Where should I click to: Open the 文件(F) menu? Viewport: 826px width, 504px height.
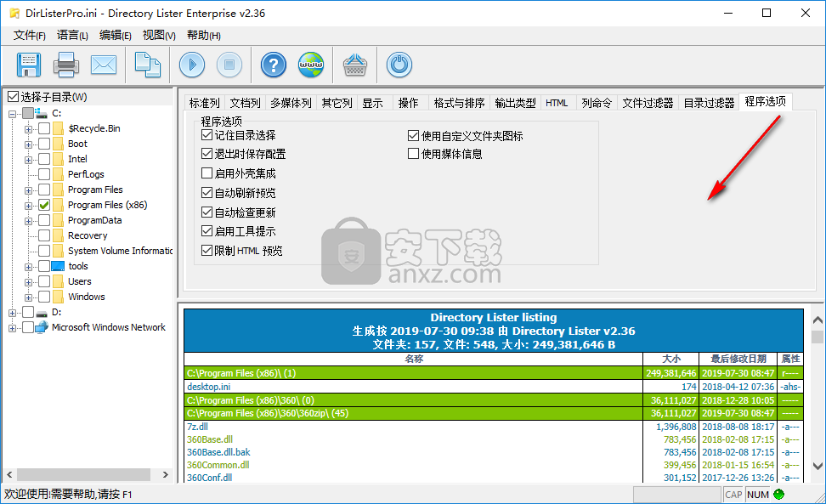pos(30,36)
